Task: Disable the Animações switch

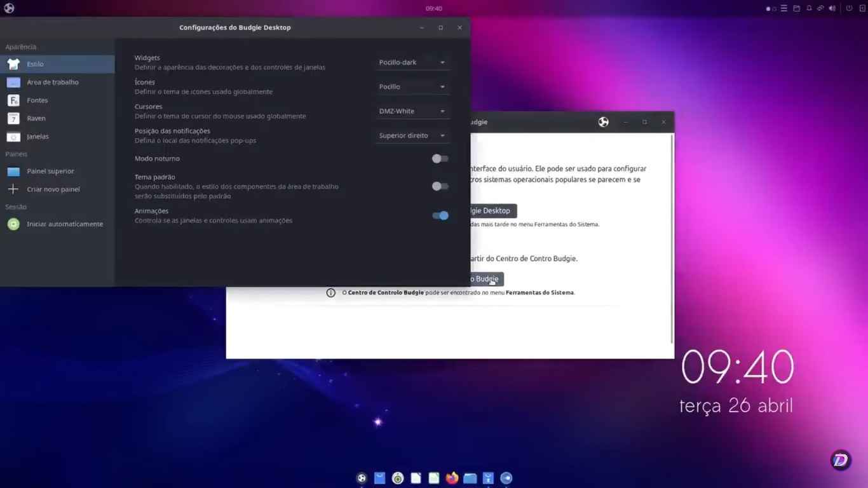Action: [440, 215]
